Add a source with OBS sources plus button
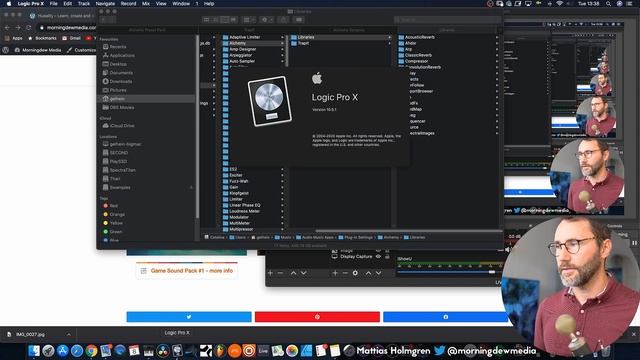Screen dimensions: 640x360 pyautogui.click(x=335, y=273)
